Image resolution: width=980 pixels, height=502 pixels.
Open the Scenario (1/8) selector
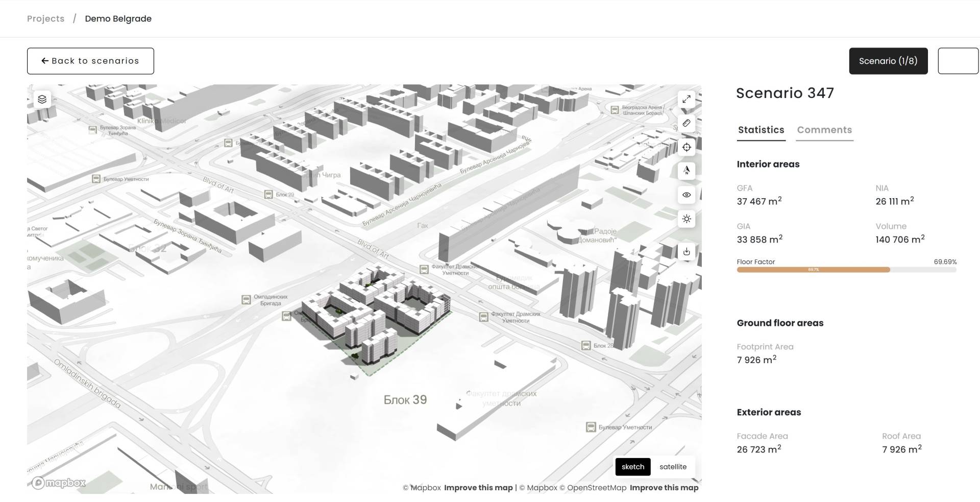click(888, 61)
